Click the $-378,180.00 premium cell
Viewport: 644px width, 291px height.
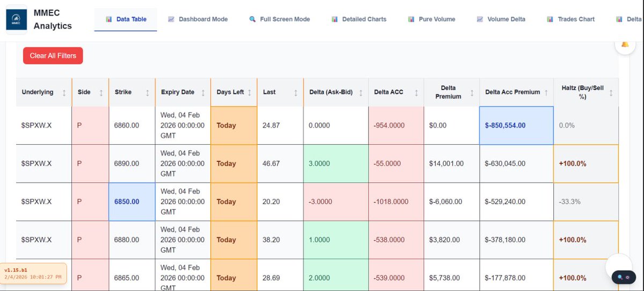pos(516,240)
